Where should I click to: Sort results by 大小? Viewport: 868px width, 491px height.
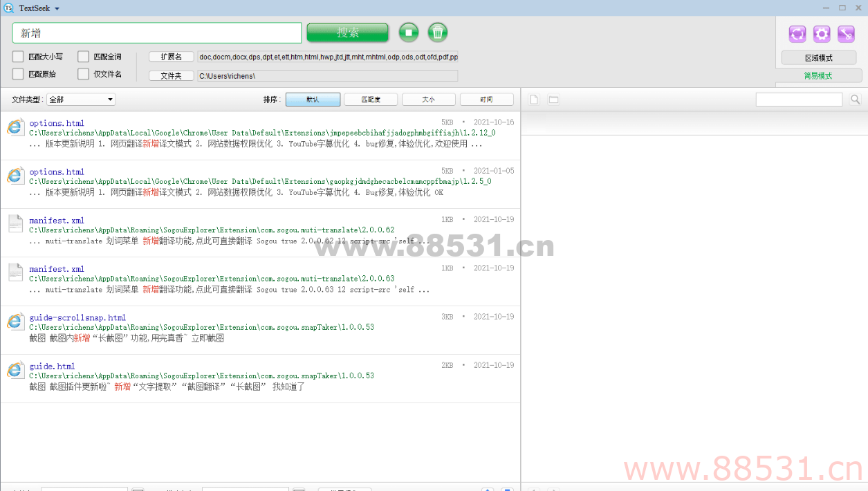coord(429,100)
